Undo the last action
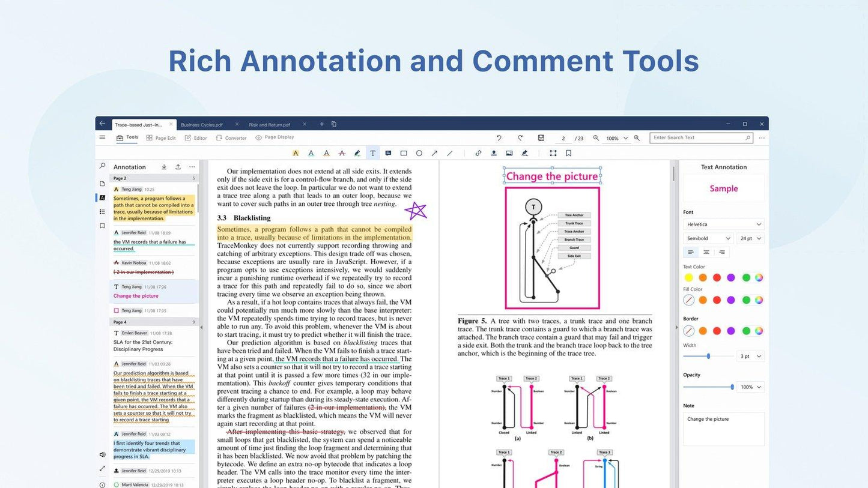This screenshot has height=488, width=868. pyautogui.click(x=499, y=138)
